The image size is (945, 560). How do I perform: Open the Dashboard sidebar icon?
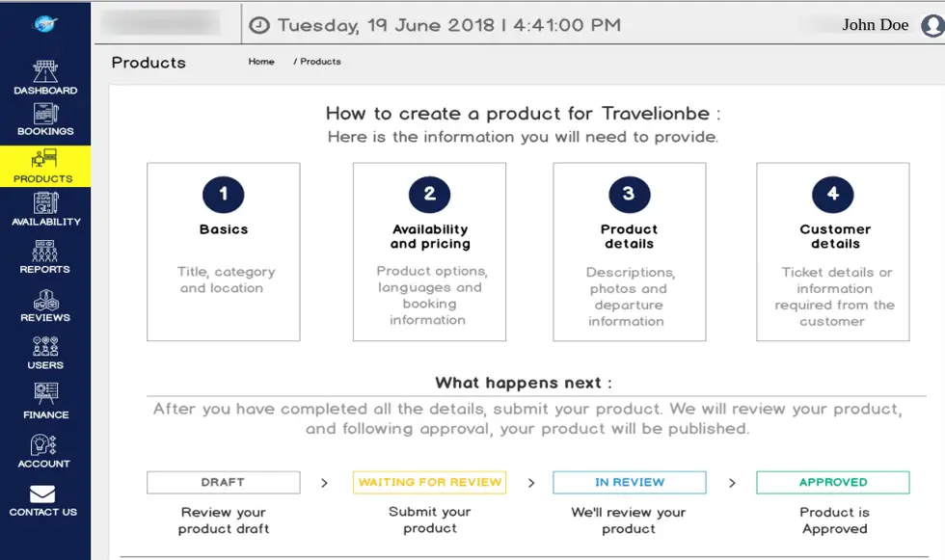45,71
